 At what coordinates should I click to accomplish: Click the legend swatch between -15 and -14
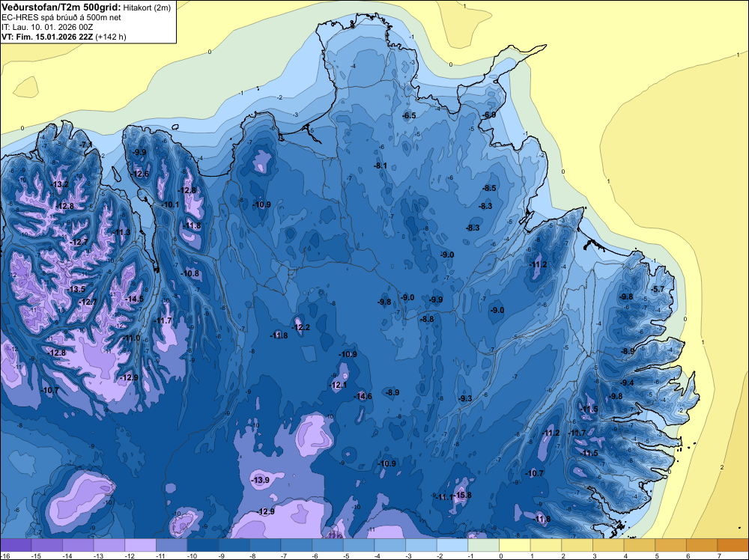point(46,545)
